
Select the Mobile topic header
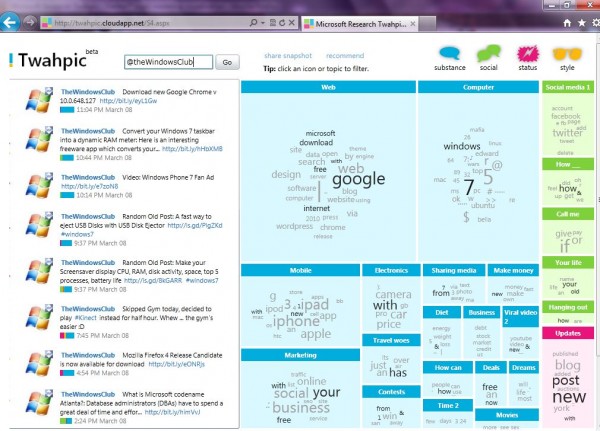click(300, 270)
